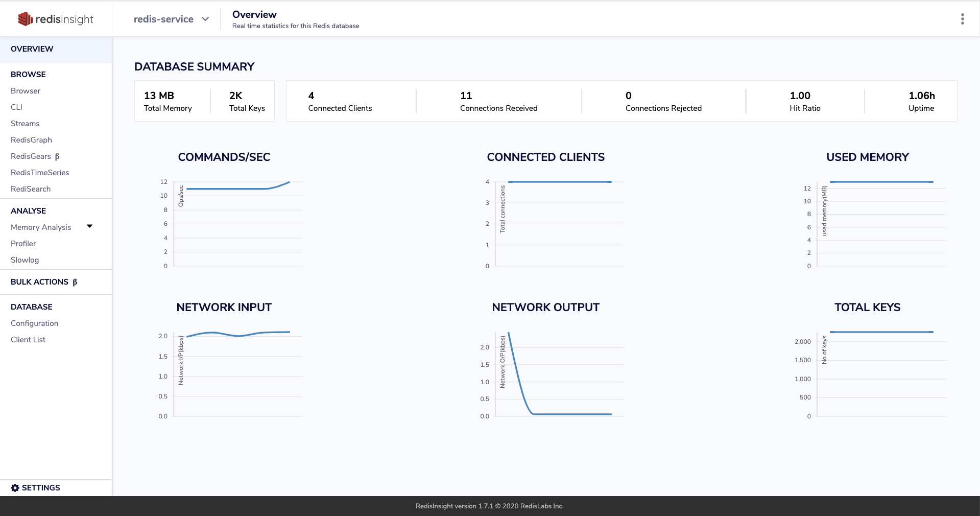Navigate to RedisTimeSeries

pyautogui.click(x=40, y=173)
